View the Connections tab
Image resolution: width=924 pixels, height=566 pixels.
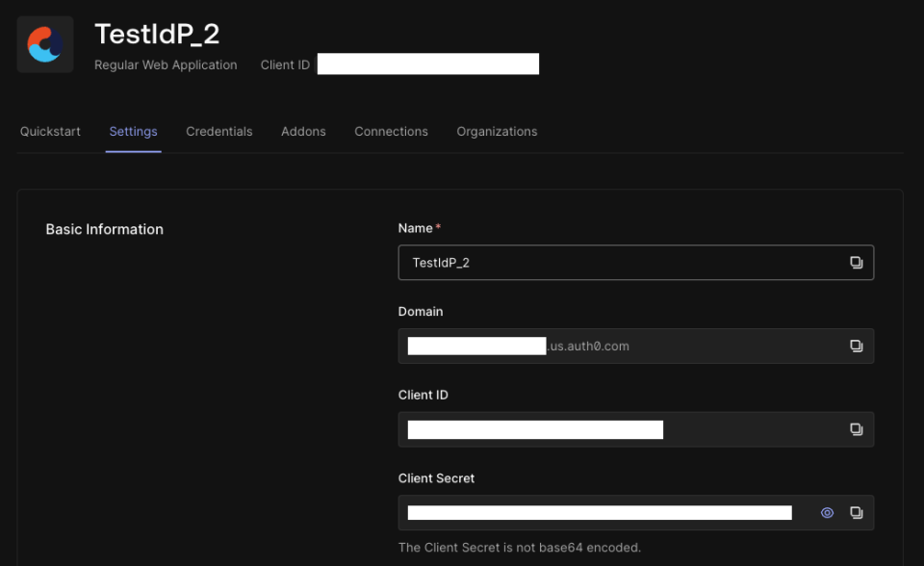[391, 131]
